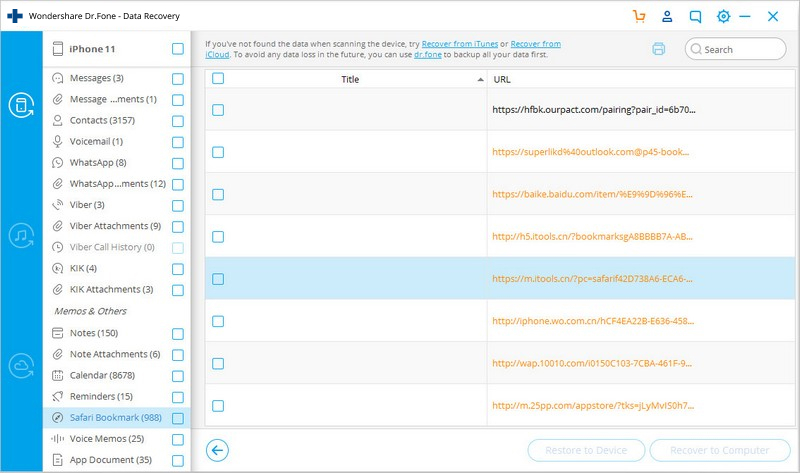Open the shopping cart icon
800x473 pixels.
pyautogui.click(x=639, y=16)
